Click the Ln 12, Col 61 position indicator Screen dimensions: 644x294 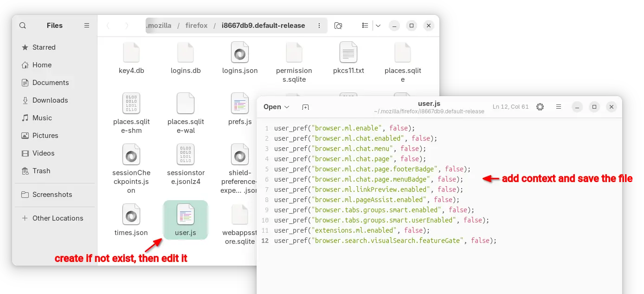click(x=510, y=107)
